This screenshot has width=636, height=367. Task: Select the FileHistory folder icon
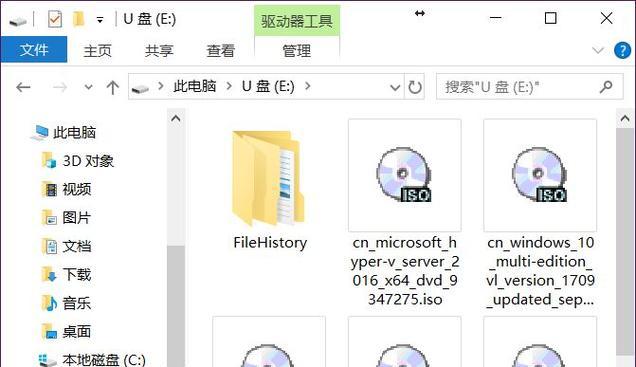click(269, 177)
